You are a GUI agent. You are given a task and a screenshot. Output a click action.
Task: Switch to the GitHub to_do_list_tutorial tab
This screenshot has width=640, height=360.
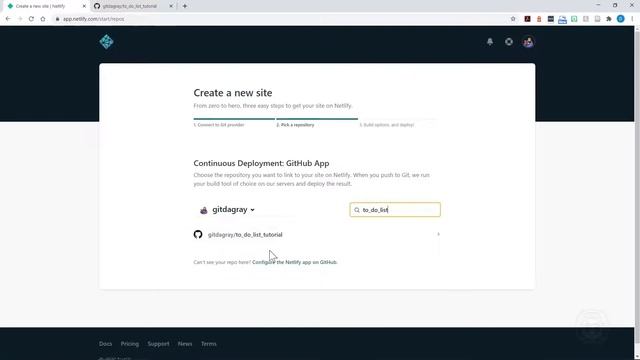pos(129,6)
